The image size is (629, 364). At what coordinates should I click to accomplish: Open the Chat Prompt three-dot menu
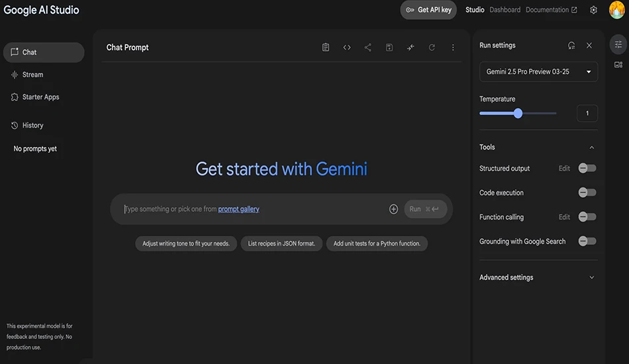(x=453, y=47)
